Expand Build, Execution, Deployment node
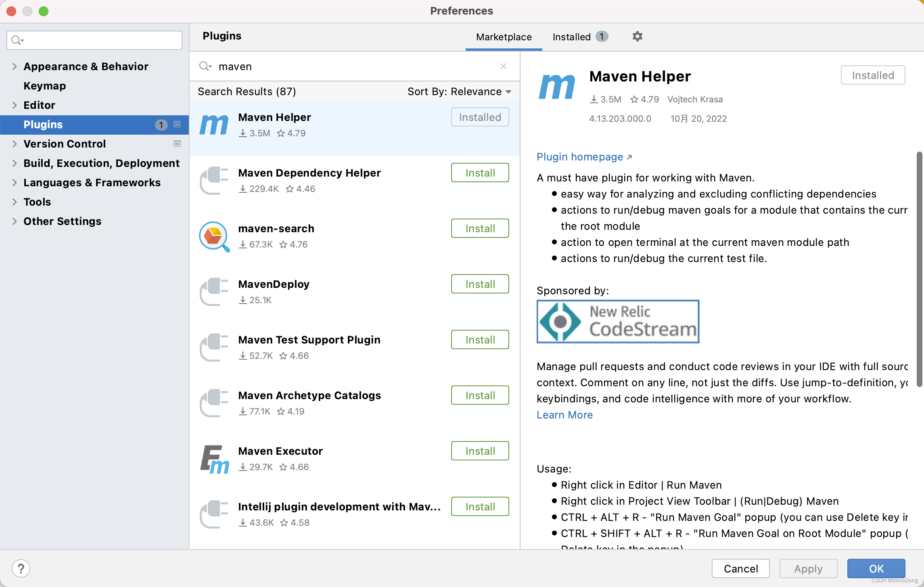The image size is (924, 587). pyautogui.click(x=15, y=163)
